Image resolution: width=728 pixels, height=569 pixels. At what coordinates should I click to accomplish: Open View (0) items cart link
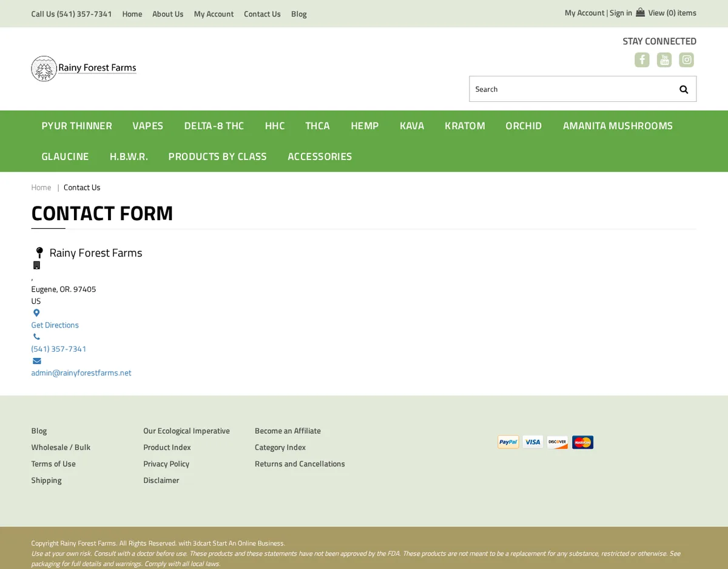click(672, 13)
